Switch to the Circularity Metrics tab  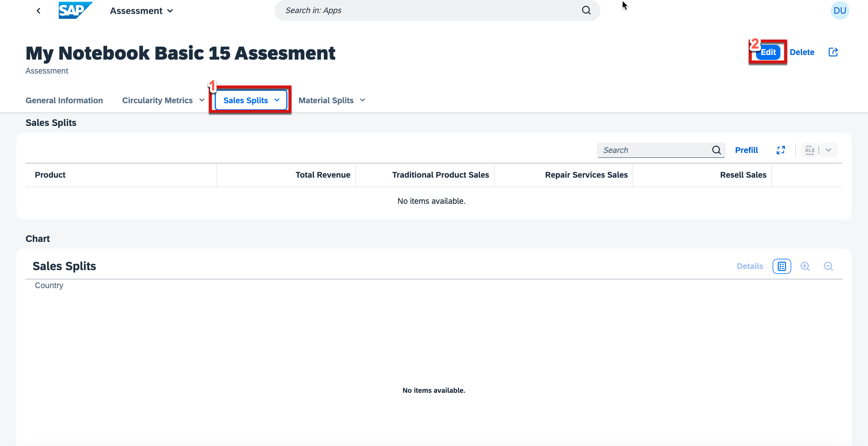click(157, 100)
